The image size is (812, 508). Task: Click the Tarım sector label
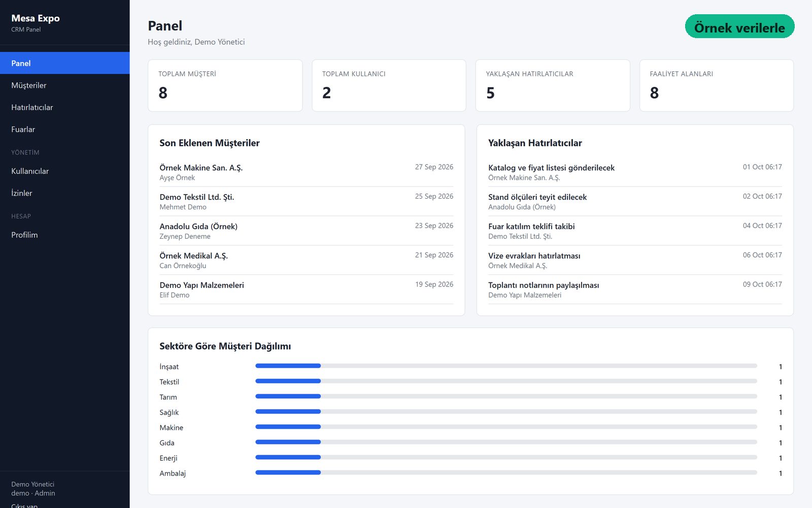(x=168, y=397)
